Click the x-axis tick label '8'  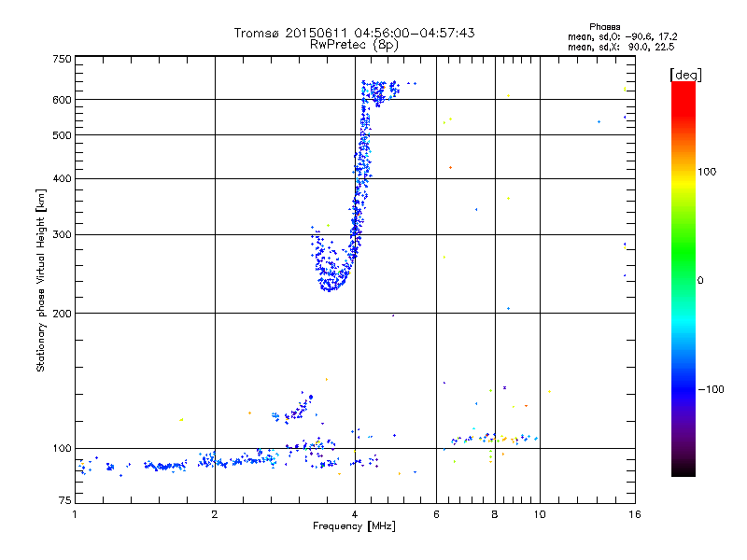495,514
